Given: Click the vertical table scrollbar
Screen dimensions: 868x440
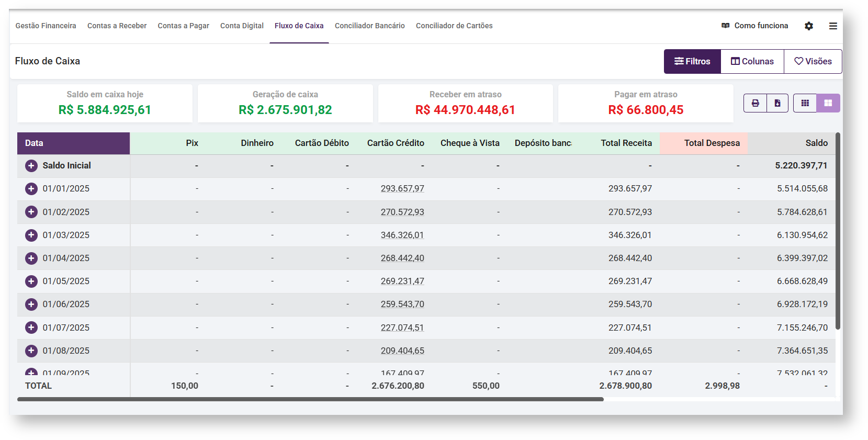Looking at the screenshot, I should pos(838,231).
